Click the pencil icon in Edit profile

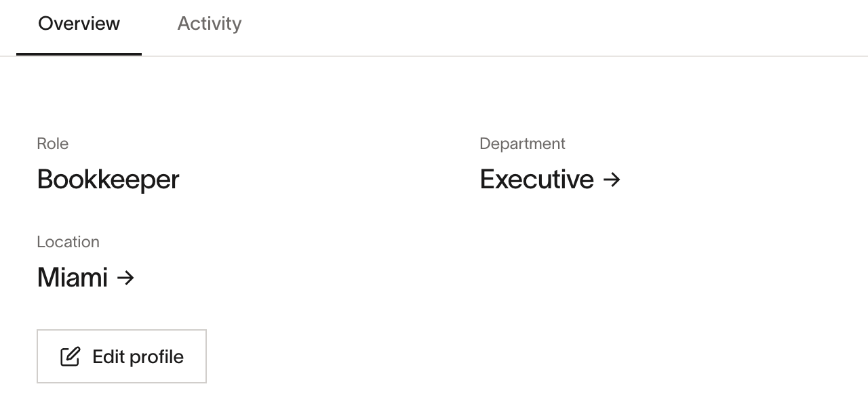[x=71, y=356]
